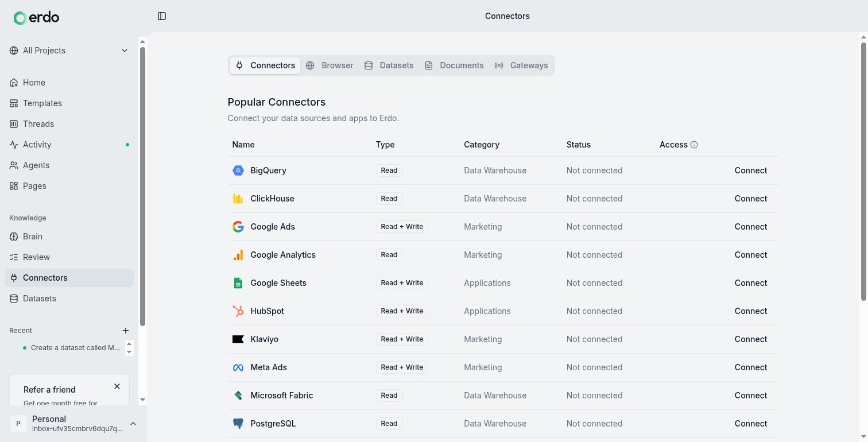Click the Microsoft Fabric icon
Viewport: 868px width, 442px height.
(x=238, y=396)
